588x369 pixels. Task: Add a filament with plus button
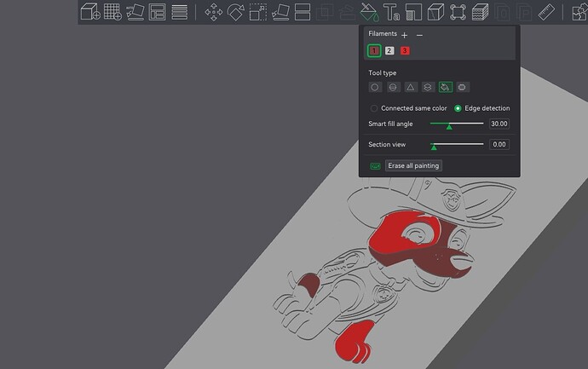404,35
